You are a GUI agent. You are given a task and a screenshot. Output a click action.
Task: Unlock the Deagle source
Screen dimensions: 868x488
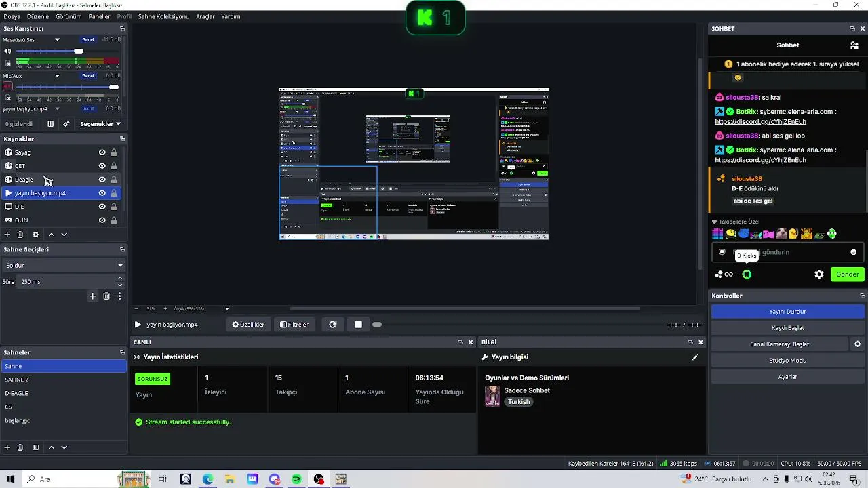114,180
